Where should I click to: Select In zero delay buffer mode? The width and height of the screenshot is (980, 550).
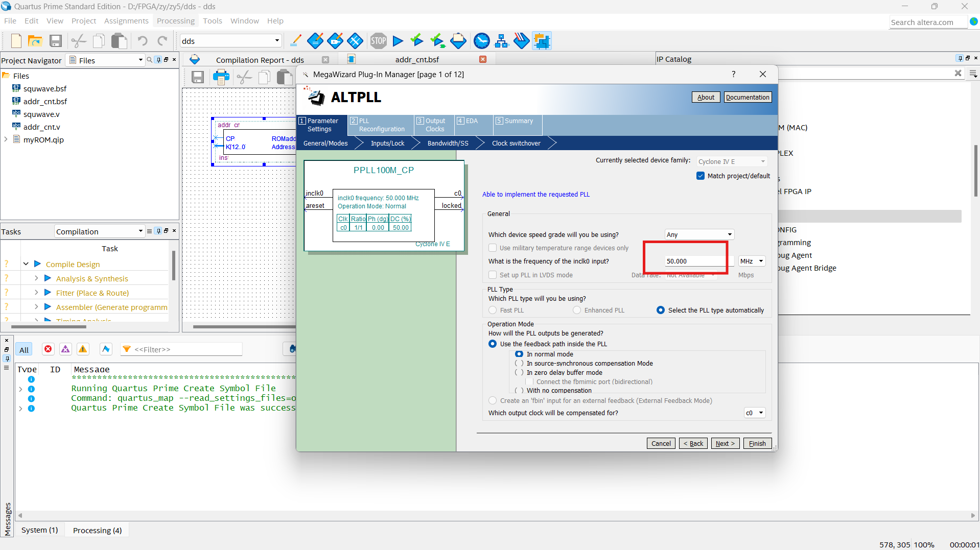coord(519,372)
